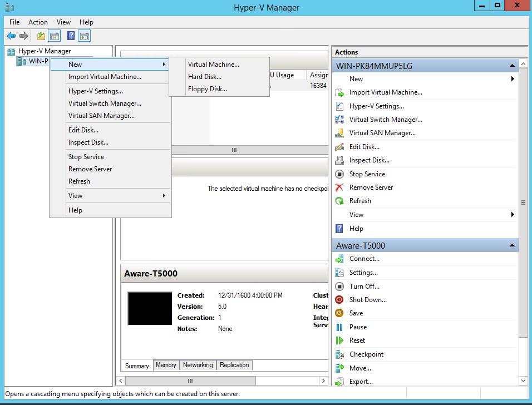Click the Virtual SAN Manager icon in Actions
This screenshot has width=532, height=405.
[x=339, y=133]
